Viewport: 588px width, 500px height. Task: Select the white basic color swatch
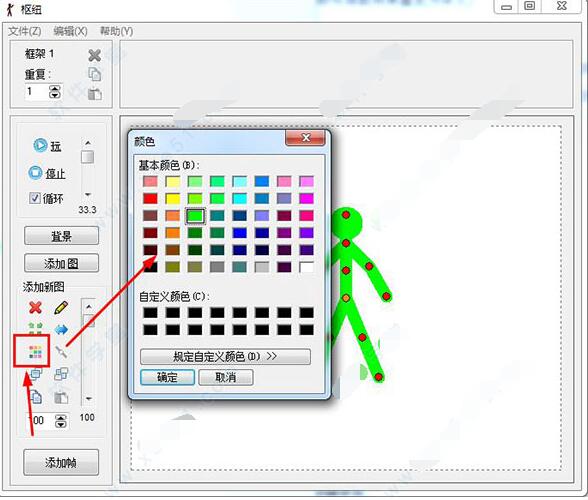coord(306,267)
